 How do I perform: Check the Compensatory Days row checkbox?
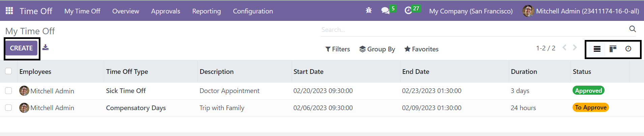(x=8, y=108)
